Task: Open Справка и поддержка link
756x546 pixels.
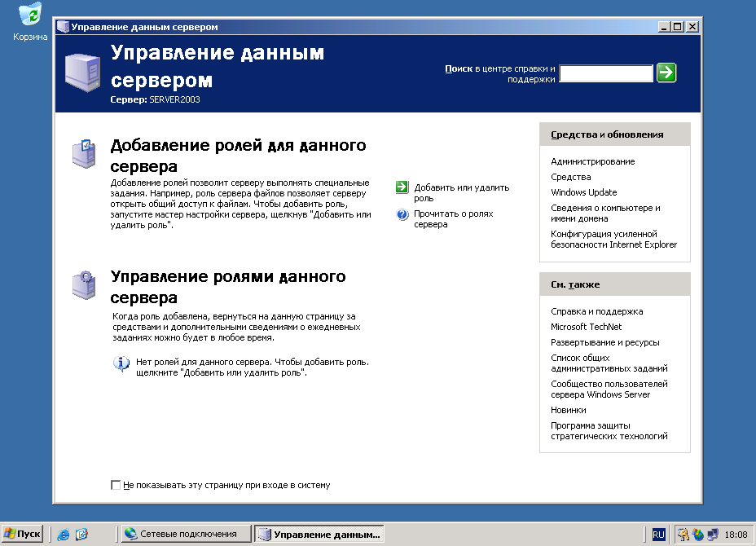Action: 597,311
